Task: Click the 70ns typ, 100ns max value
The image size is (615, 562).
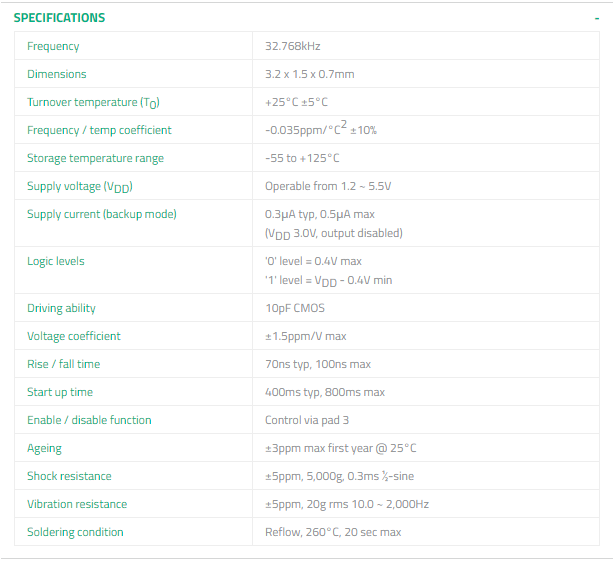Action: point(318,364)
